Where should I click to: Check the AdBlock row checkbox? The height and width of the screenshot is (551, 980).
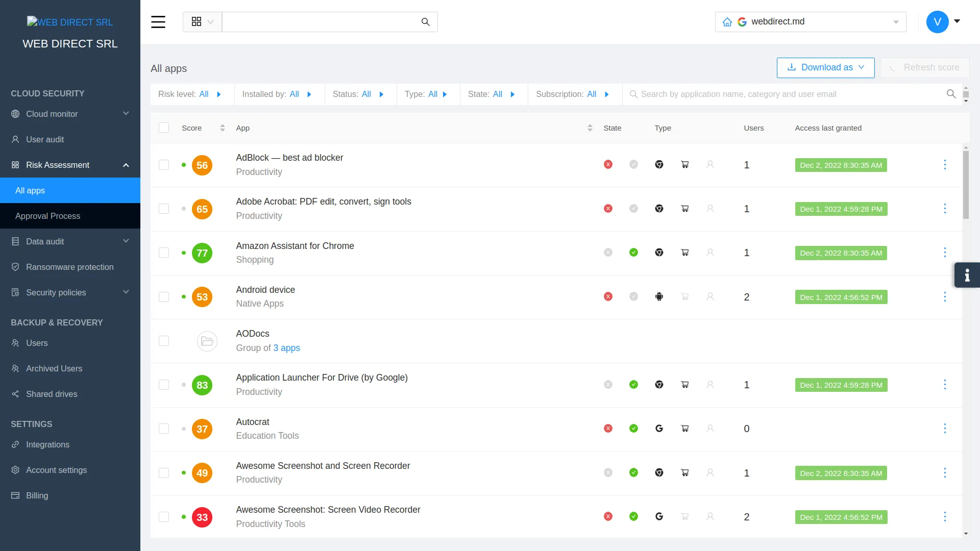pyautogui.click(x=164, y=165)
